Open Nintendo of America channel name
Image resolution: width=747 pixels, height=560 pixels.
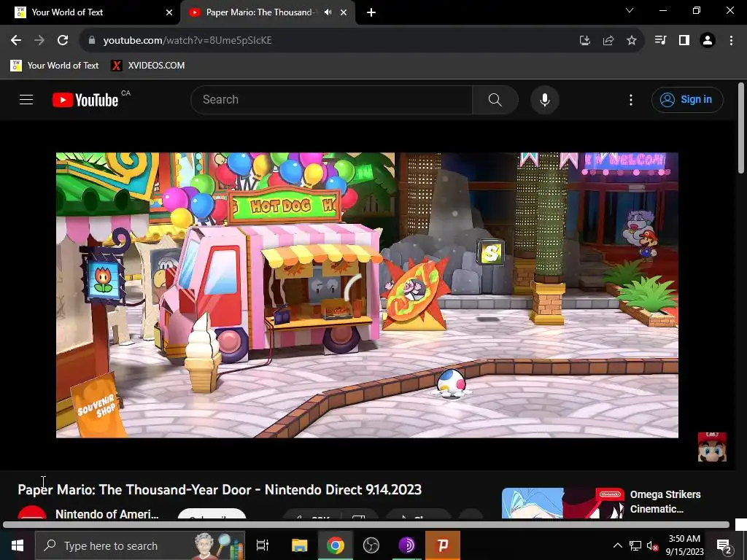tap(107, 514)
